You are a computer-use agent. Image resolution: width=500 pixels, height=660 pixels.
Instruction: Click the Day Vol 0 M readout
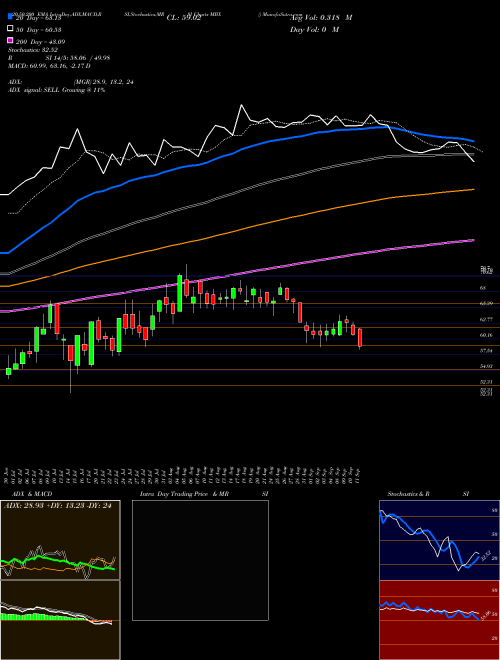point(314,29)
